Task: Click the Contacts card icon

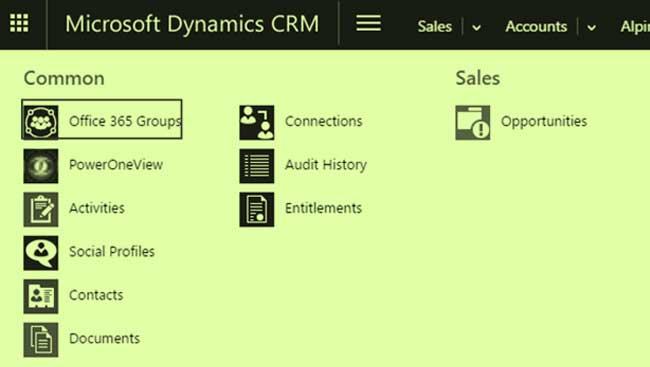Action: coord(41,297)
